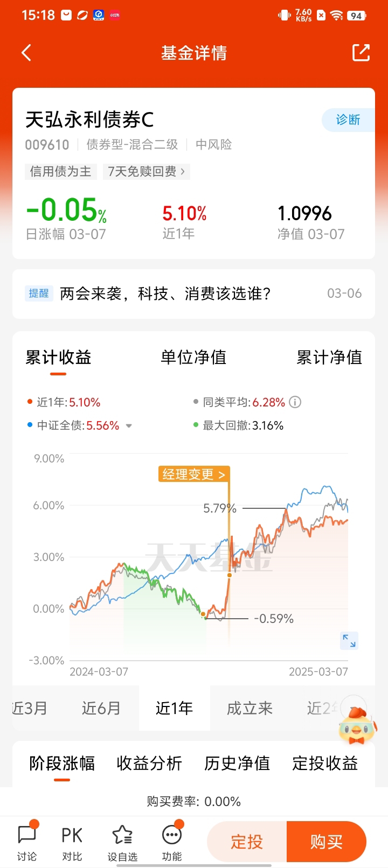The width and height of the screenshot is (388, 868).
Task: Expand chart to fullscreen with arrows icon
Action: click(x=349, y=641)
